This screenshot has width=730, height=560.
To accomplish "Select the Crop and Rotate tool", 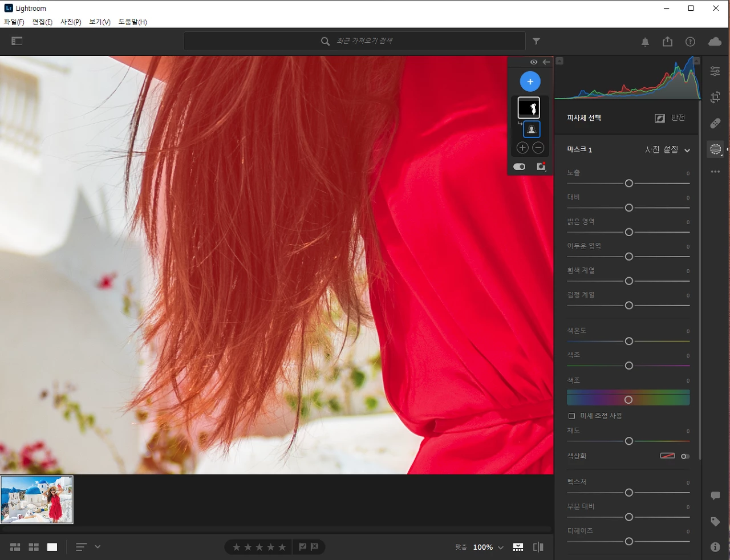I will [x=715, y=97].
